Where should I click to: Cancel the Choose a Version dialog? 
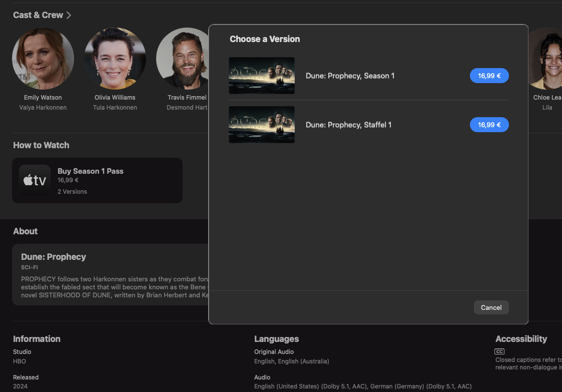491,307
